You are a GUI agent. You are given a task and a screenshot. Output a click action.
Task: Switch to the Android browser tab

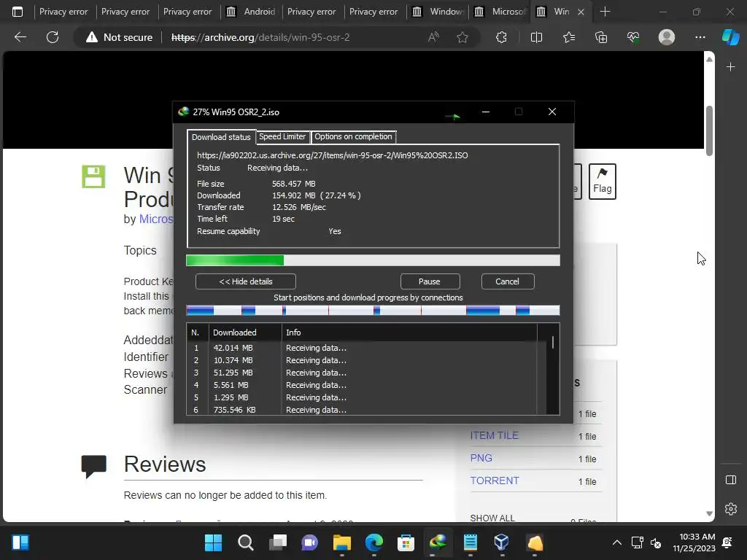[x=252, y=12]
